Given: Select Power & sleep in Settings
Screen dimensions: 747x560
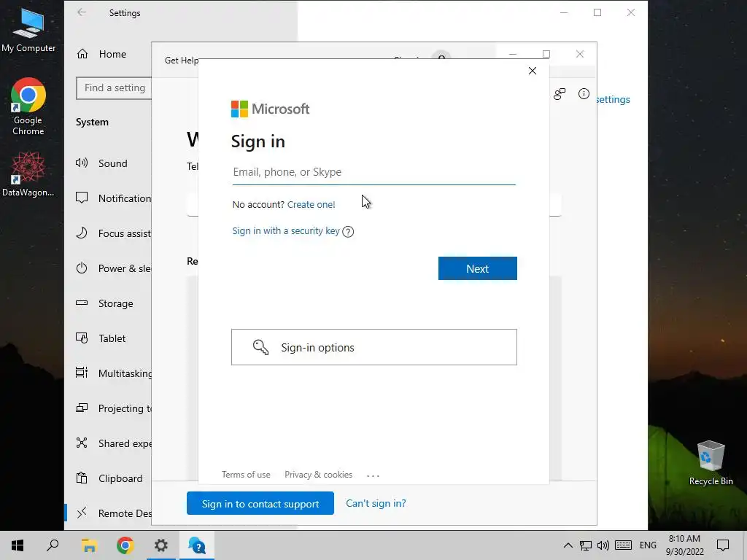Looking at the screenshot, I should point(108,268).
